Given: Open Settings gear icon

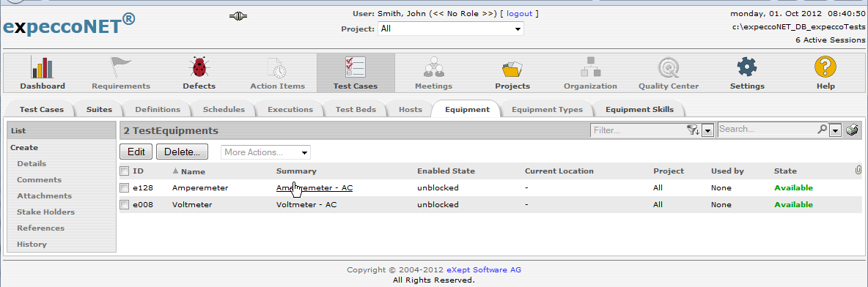Looking at the screenshot, I should coord(747,67).
